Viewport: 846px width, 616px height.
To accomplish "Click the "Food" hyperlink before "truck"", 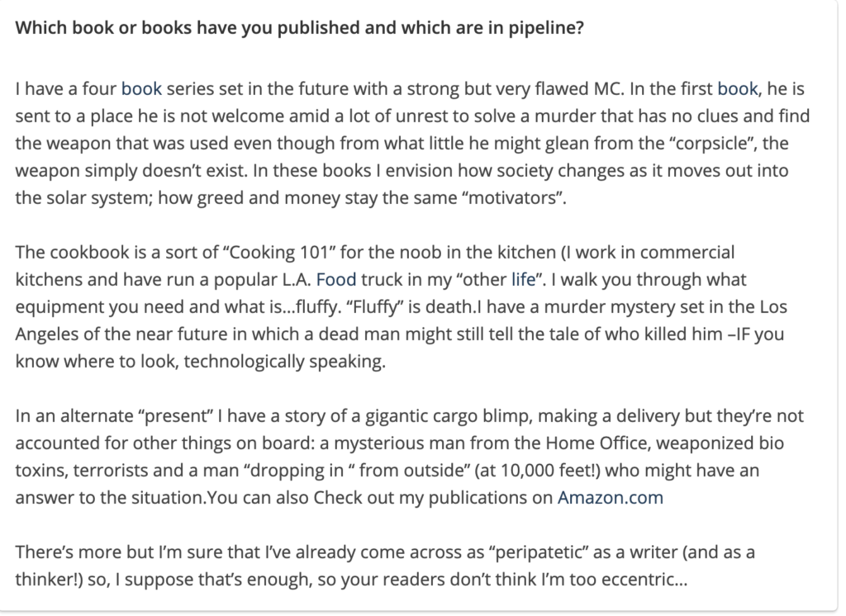I will [x=336, y=279].
